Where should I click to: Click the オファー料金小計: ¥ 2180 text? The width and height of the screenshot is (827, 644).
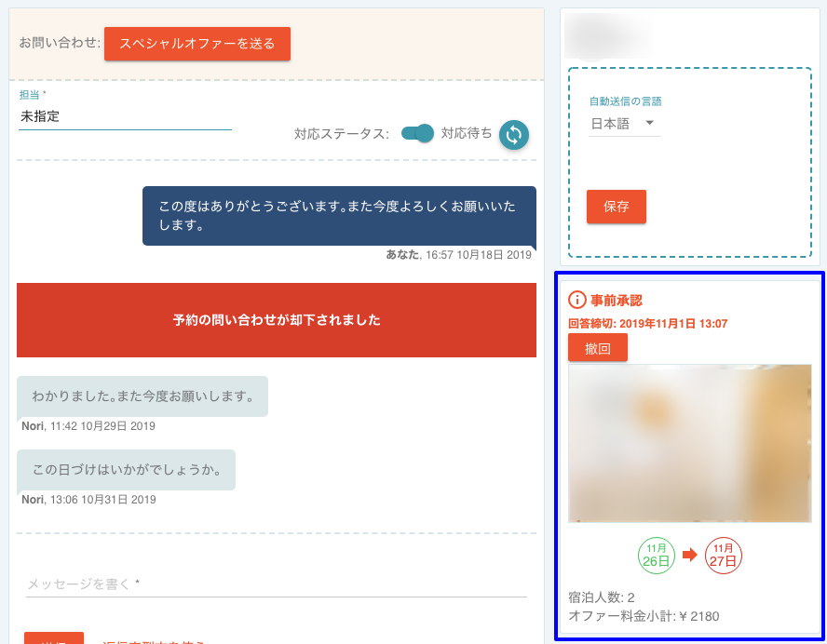[644, 616]
